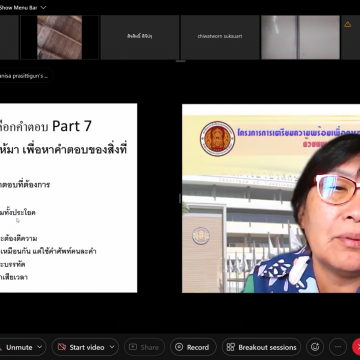360x360 pixels.
Task: Select the bamboo-roof video thumbnail
Action: pos(60,37)
